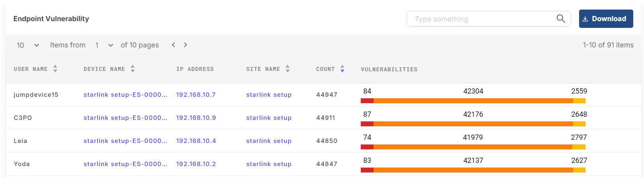This screenshot has height=178, width=644.
Task: Sort the table by User Name
Action: coord(55,69)
